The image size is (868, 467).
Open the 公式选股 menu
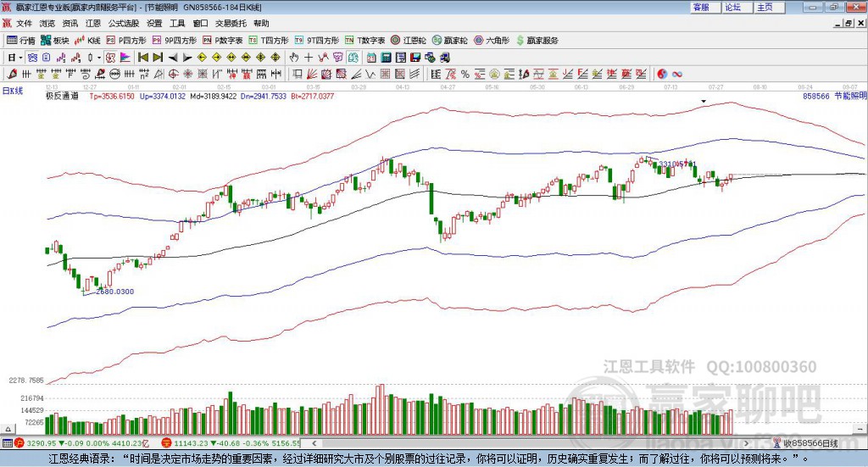124,23
